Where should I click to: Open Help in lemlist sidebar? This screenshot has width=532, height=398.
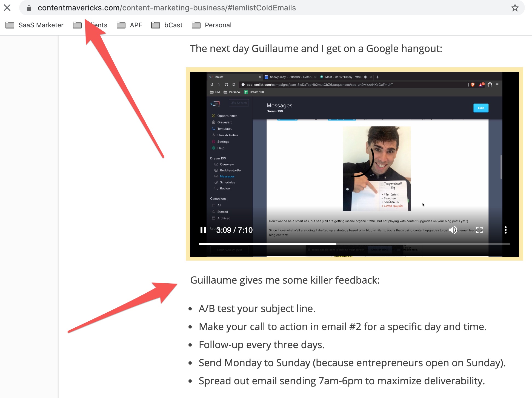(218, 148)
